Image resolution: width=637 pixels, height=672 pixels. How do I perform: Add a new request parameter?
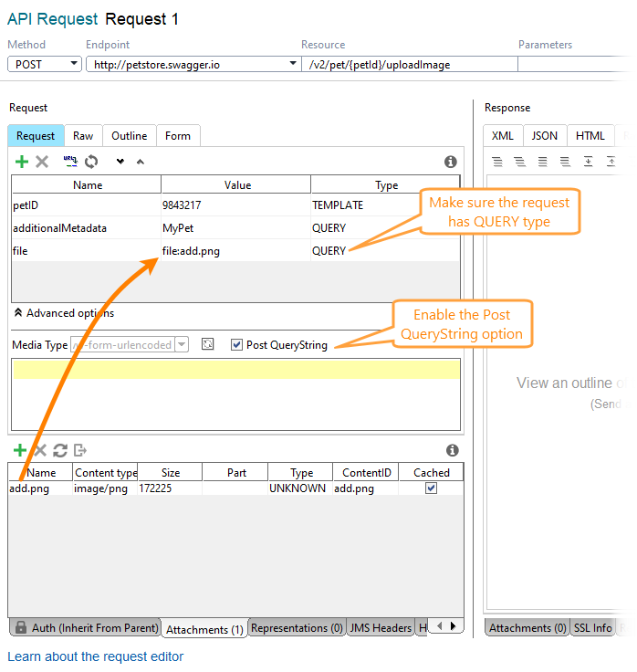pos(21,162)
